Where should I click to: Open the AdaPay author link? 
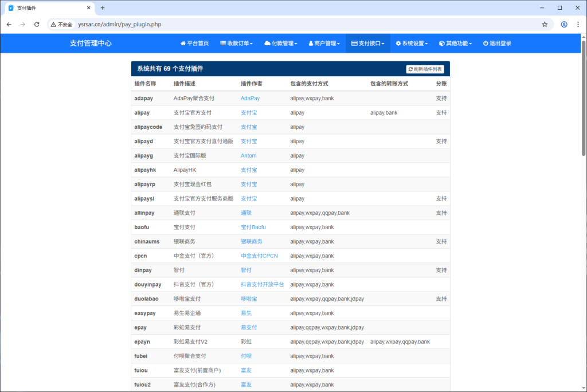(250, 99)
